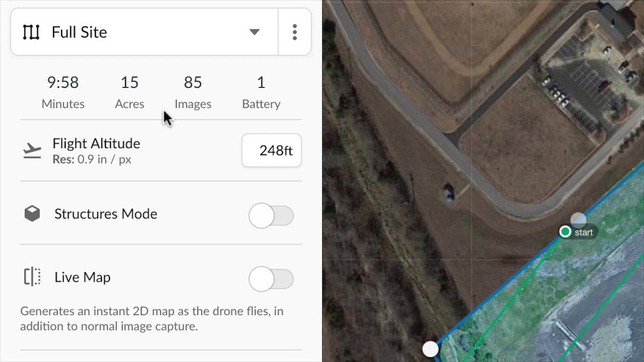Click the flight plan icon beside Full Site
The width and height of the screenshot is (644, 362).
click(x=31, y=32)
